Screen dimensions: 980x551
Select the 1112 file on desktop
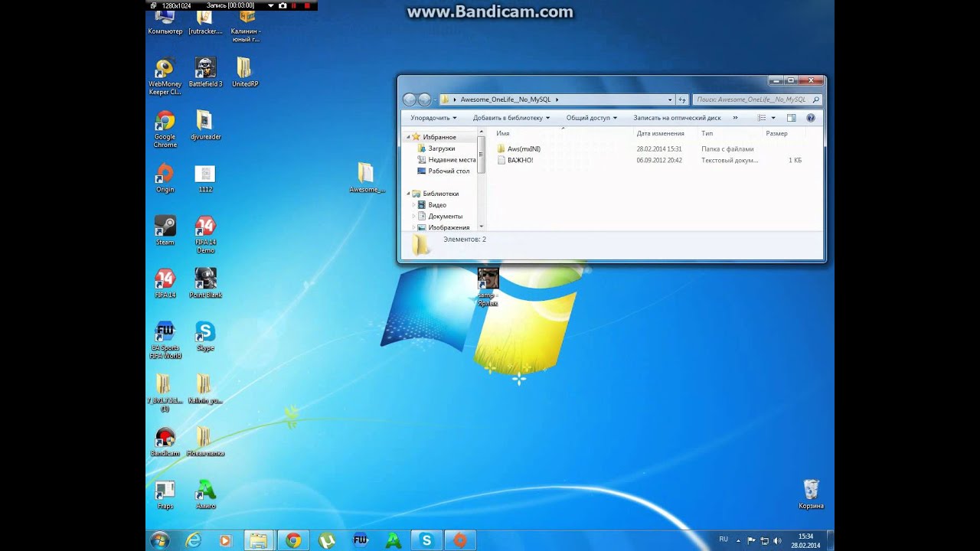pyautogui.click(x=205, y=178)
